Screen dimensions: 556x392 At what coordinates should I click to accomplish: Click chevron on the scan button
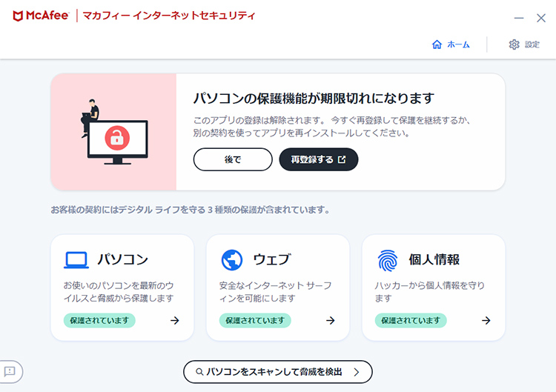click(357, 372)
